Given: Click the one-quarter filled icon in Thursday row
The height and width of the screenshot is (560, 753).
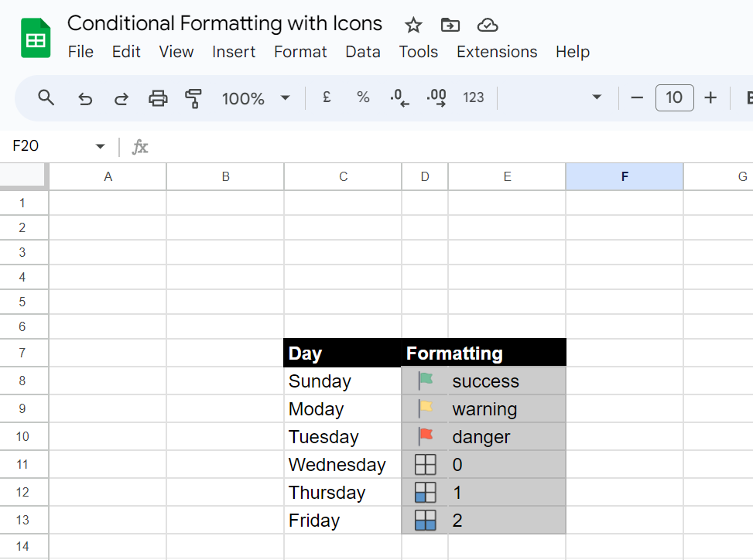Looking at the screenshot, I should 425,493.
